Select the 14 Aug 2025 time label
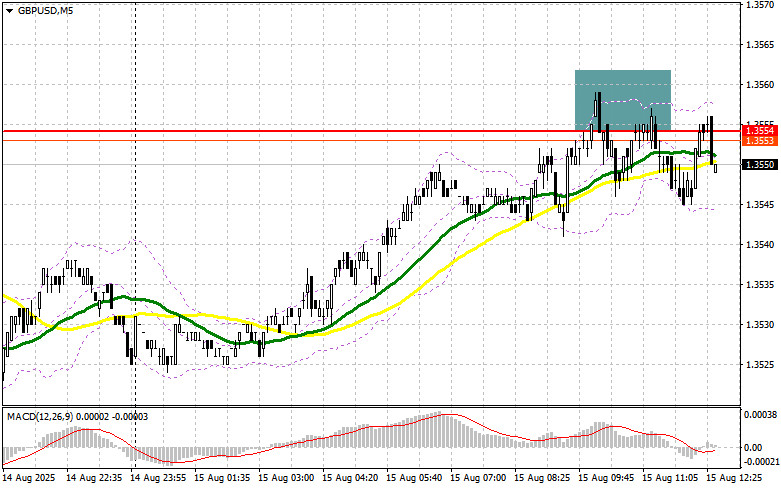This screenshot has width=781, height=489. (29, 478)
